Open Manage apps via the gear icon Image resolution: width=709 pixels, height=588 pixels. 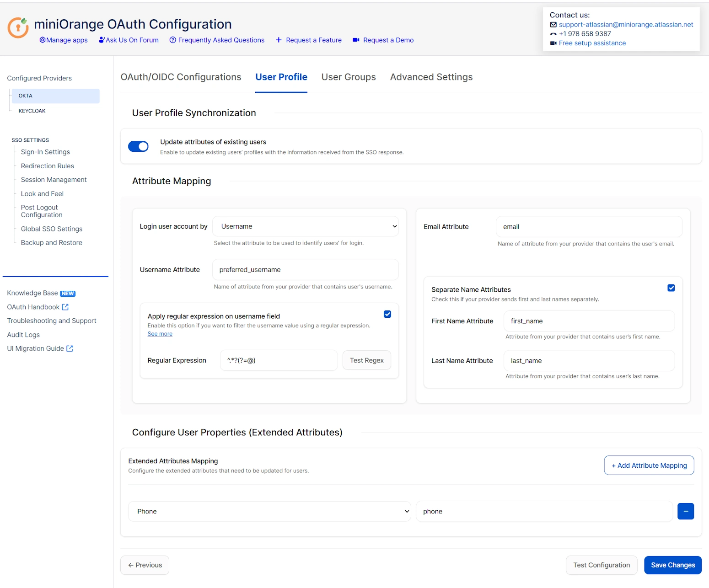(x=42, y=40)
